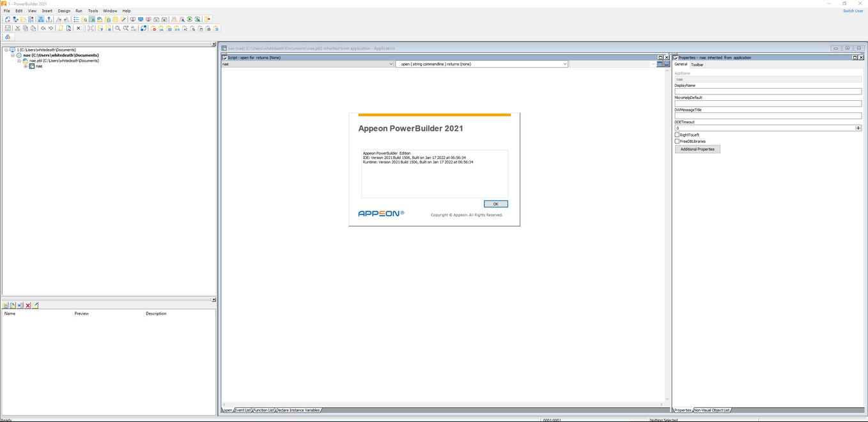Switch to the Toolbar properties tab
Image resolution: width=868 pixels, height=422 pixels.
(697, 64)
